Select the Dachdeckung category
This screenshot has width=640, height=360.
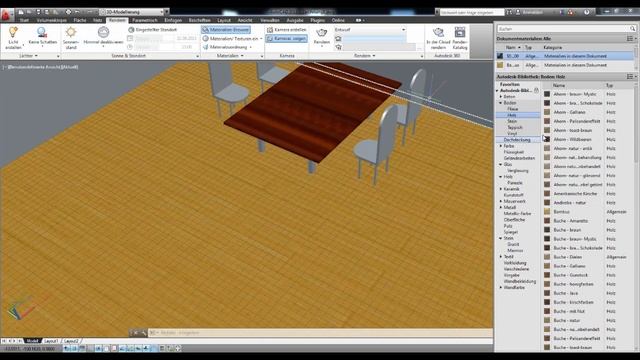[517, 140]
